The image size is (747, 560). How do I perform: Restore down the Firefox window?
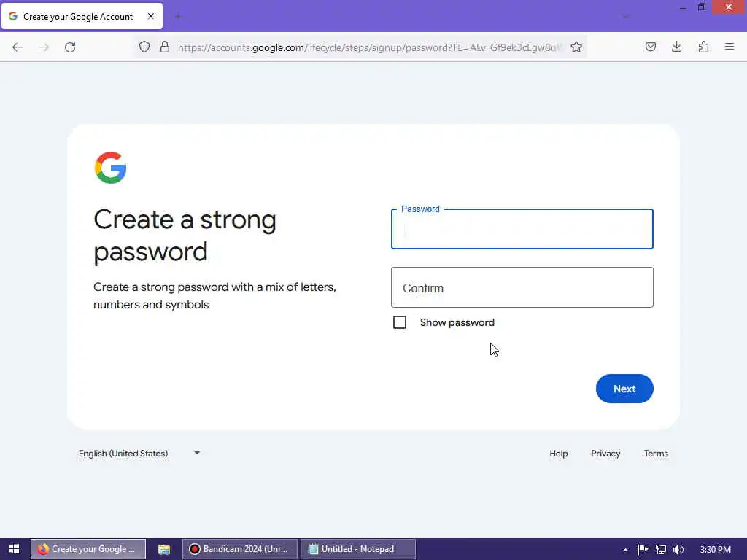pos(702,7)
